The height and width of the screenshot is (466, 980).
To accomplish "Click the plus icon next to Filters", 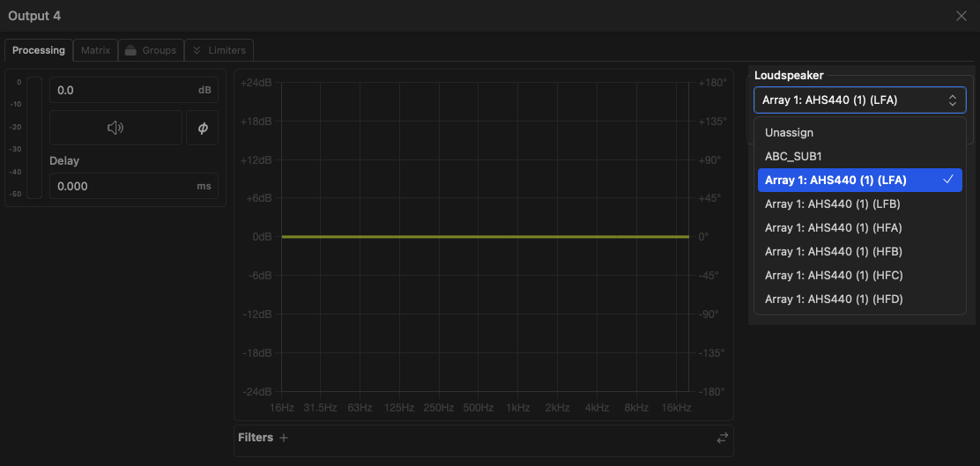I will (x=284, y=438).
